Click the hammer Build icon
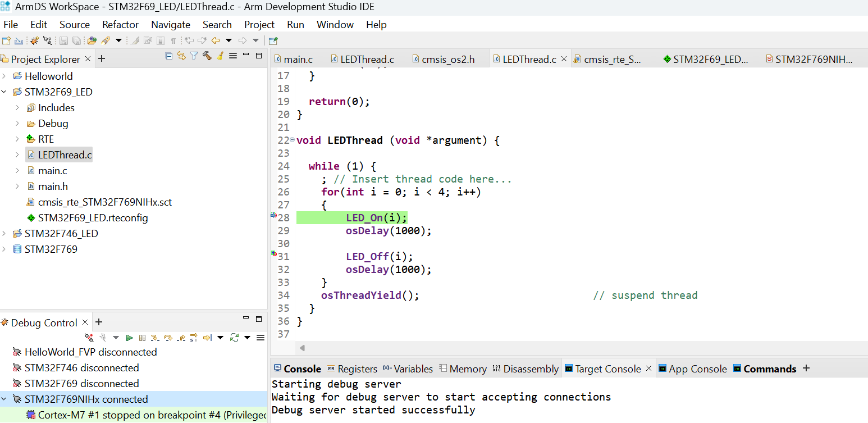 pyautogui.click(x=207, y=56)
